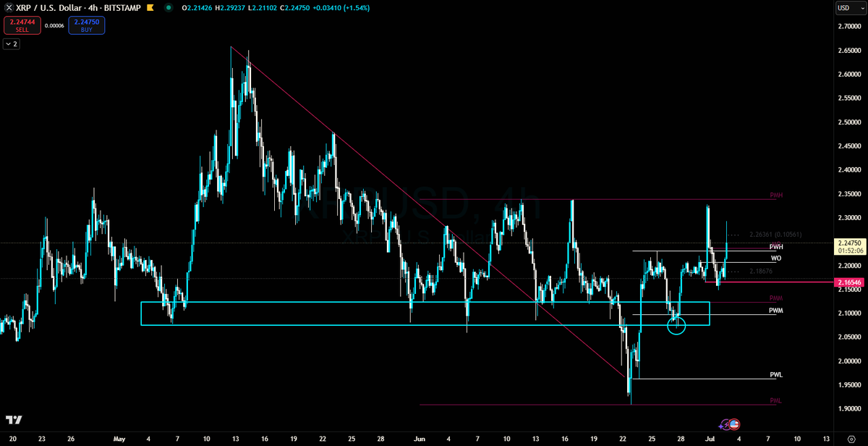Select the PWL level label
Viewport: 868px width, 446px height.
(776, 375)
